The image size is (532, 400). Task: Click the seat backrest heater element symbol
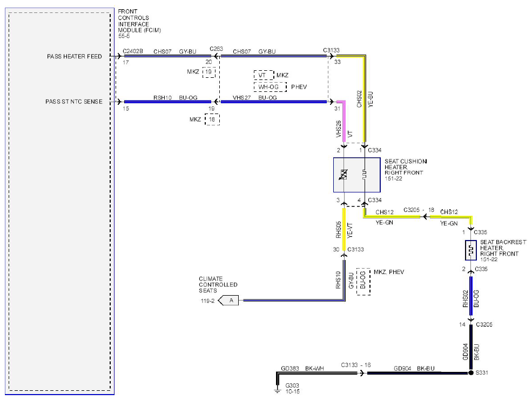(x=470, y=251)
